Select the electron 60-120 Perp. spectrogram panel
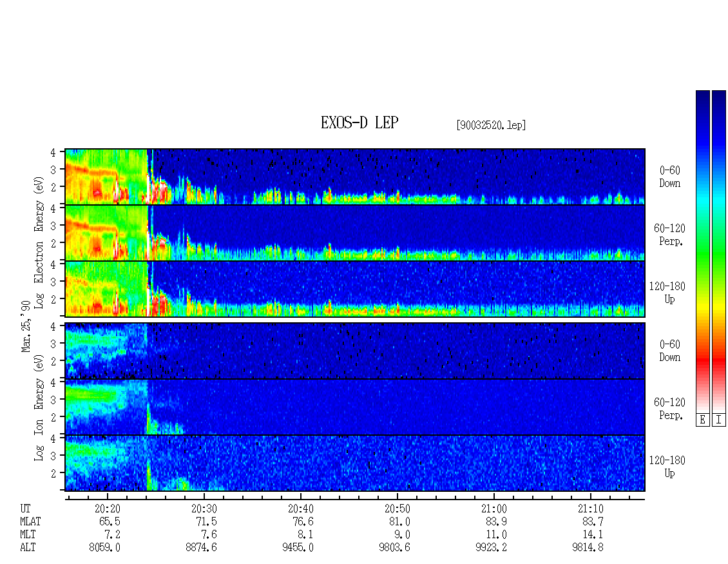The height and width of the screenshot is (564, 728). tap(355, 233)
